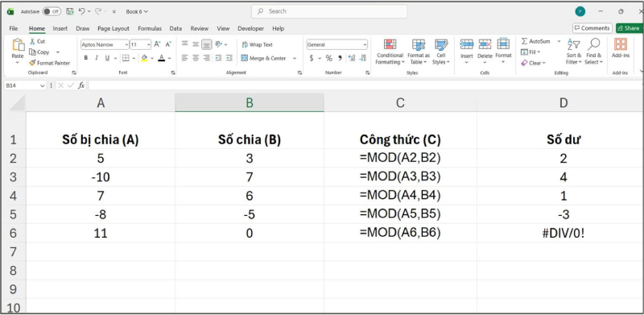
Task: Click the Save icon in title bar
Action: 70,11
